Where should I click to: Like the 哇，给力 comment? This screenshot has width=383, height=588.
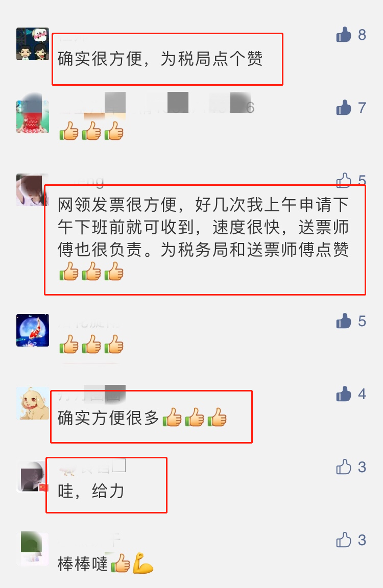click(x=343, y=467)
